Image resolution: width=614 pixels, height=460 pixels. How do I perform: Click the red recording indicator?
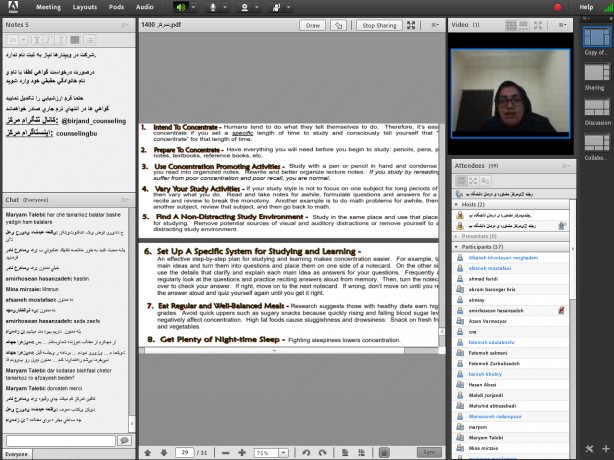(x=558, y=7)
